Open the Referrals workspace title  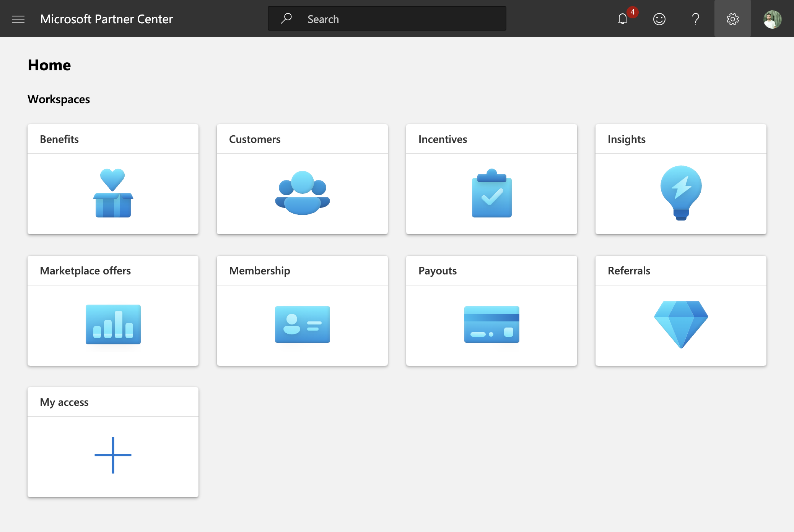(x=629, y=271)
